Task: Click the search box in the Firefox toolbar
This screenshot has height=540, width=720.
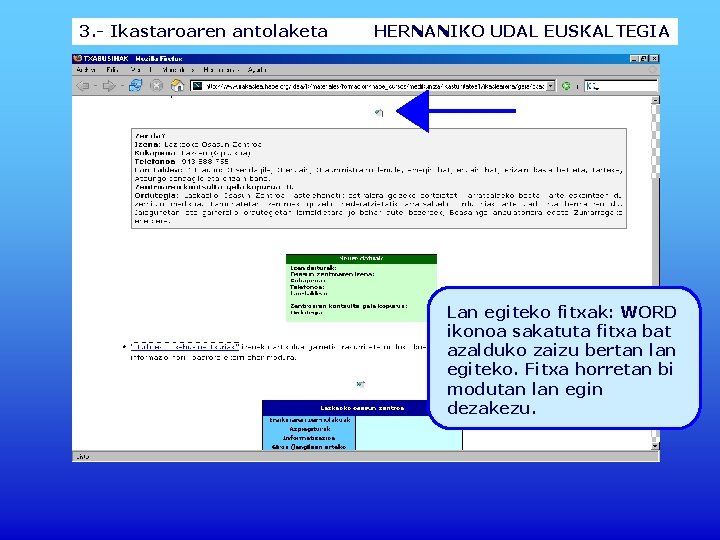Action: 621,86
